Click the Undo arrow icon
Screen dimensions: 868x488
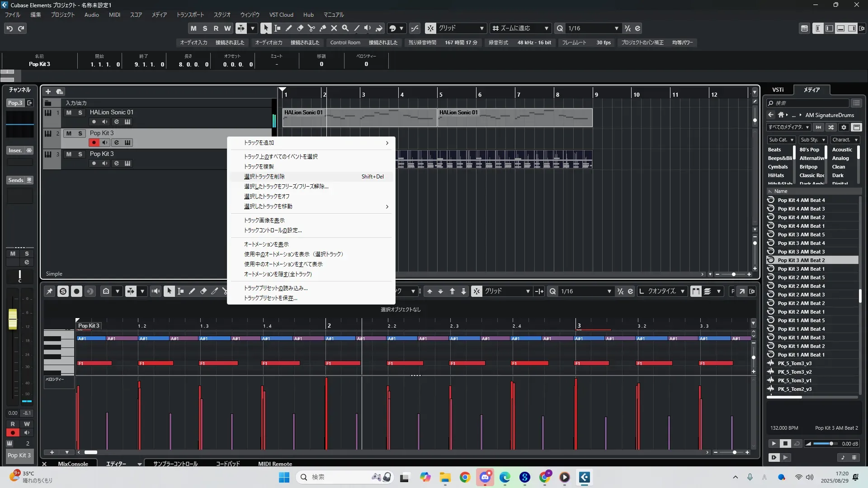pos(9,28)
